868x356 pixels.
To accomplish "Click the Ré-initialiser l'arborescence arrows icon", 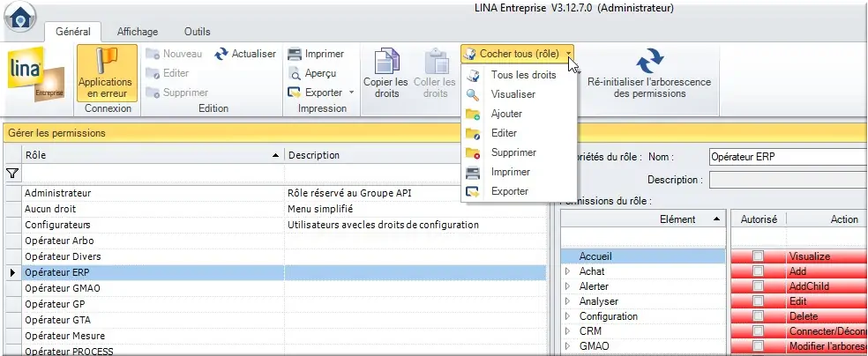I will pos(649,62).
